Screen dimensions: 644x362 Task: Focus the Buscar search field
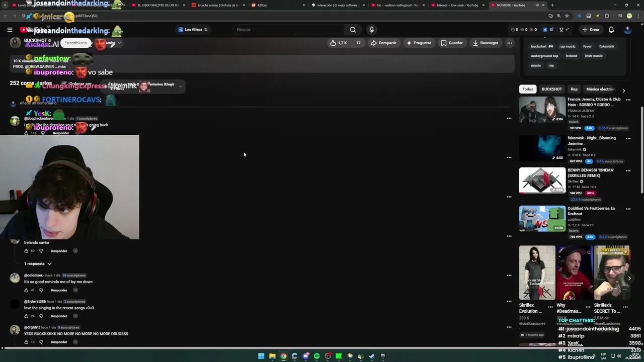pos(288,30)
